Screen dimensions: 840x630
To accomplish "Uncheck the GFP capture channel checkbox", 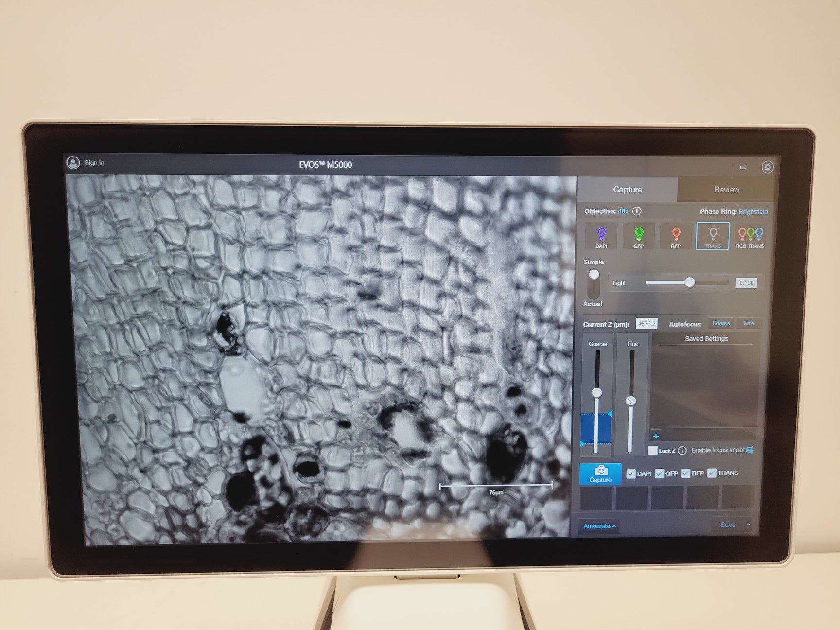I will [660, 473].
